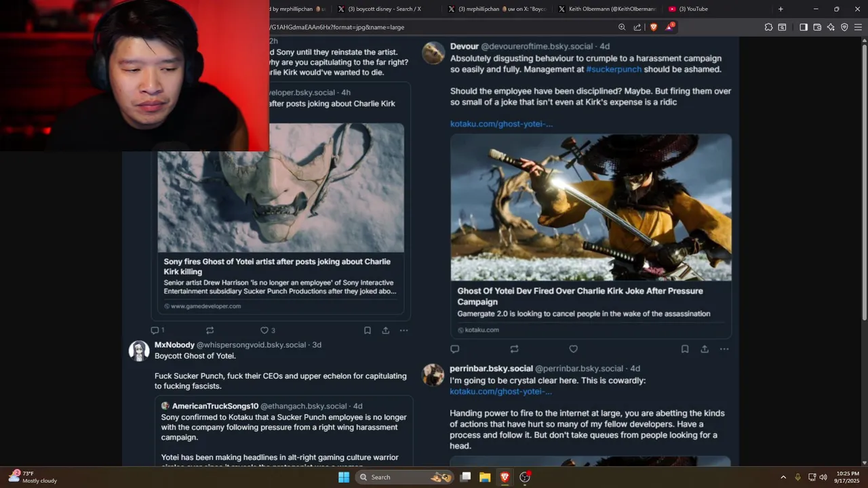Open clock showing 10:25 PM
The width and height of the screenshot is (868, 488).
click(848, 477)
